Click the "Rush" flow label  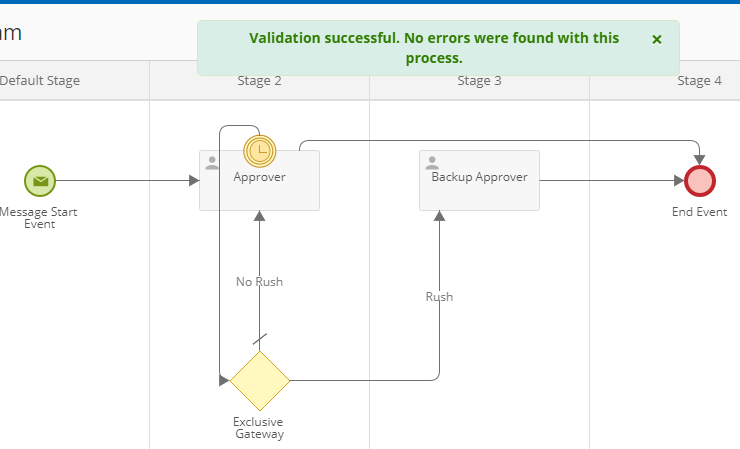[x=439, y=297]
